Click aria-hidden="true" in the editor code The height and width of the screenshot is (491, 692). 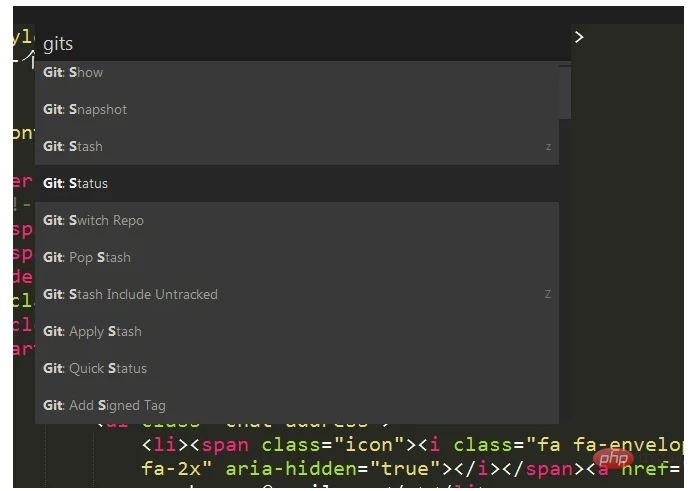click(x=333, y=469)
